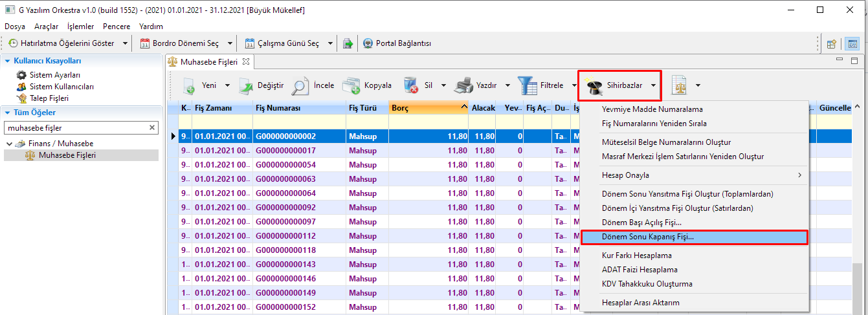
Task: Open Hatırlatma Öğelerini Göster dropdown arrow
Action: point(126,43)
